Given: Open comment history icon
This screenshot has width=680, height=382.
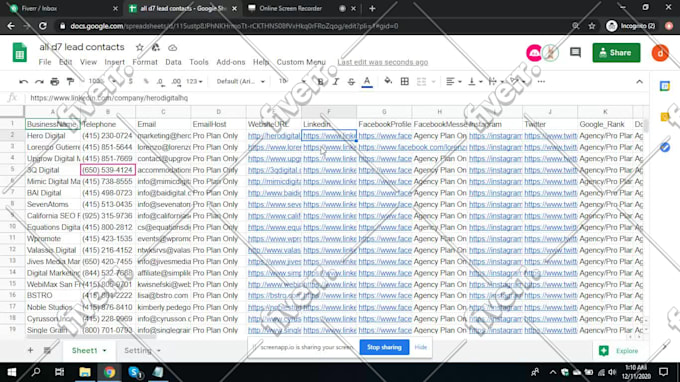Looking at the screenshot, I should click(x=575, y=52).
